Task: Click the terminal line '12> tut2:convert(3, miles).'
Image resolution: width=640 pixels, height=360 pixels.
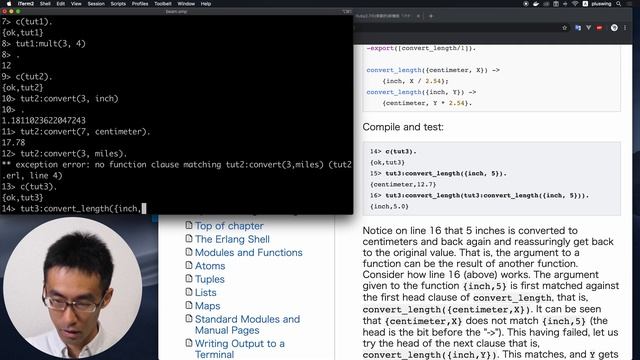Action: (64, 153)
